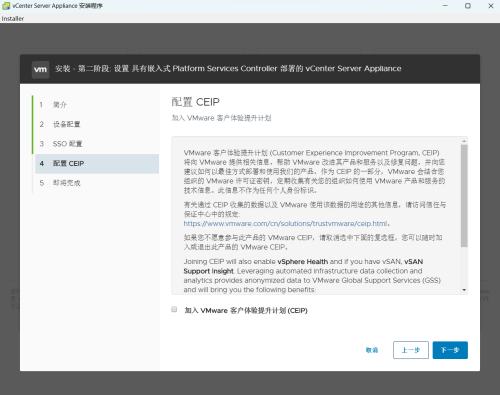Image resolution: width=500 pixels, height=395 pixels.
Task: Click the 加入 VMware 客户体验提升计划 subtitle
Action: coord(221,118)
